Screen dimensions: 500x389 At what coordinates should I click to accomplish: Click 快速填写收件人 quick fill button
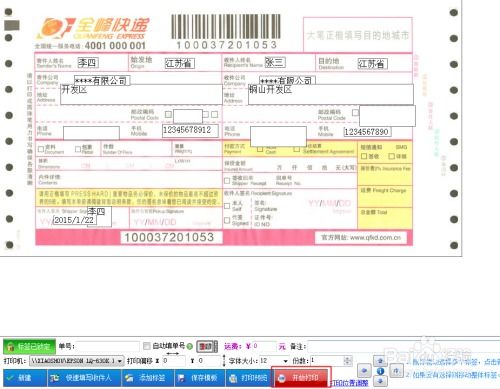coord(84,378)
